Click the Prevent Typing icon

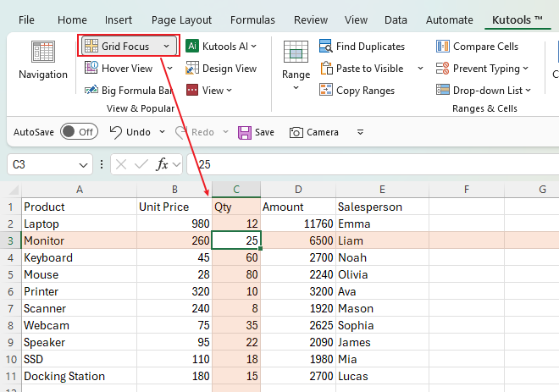(442, 68)
